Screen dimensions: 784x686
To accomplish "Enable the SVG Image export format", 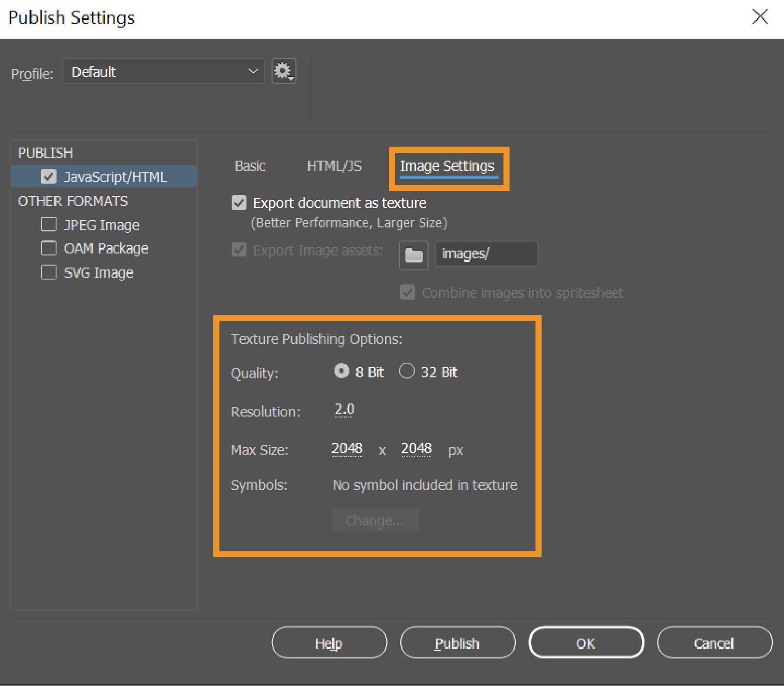I will click(x=49, y=272).
